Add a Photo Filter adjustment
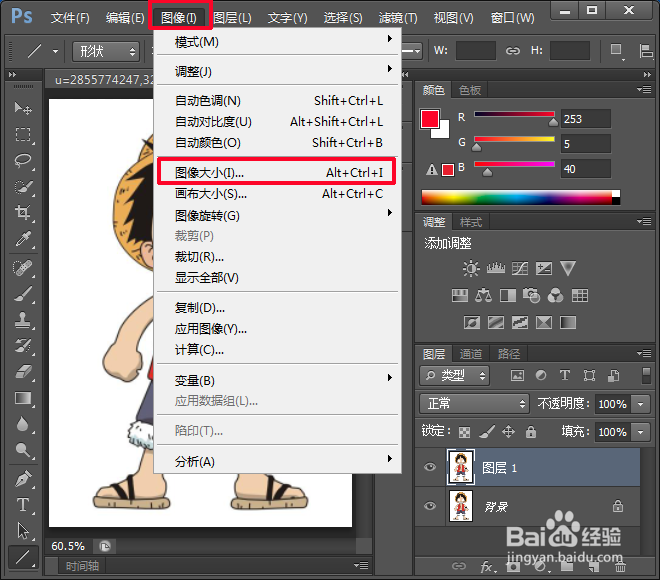This screenshot has height=580, width=660. point(531,295)
